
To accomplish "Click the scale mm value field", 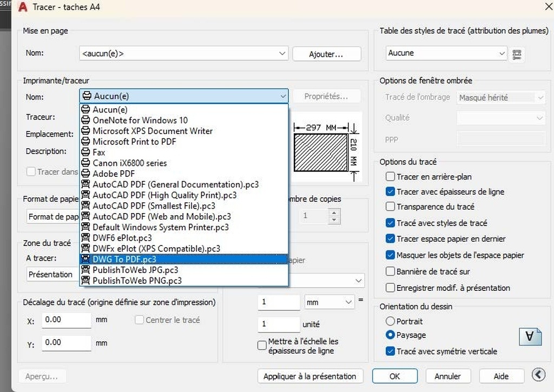I will (279, 302).
